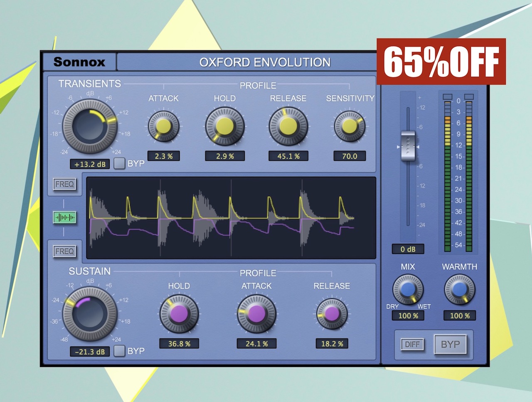Screen dimensions: 532x402
Task: Enable the Transients BYP checkbox
Action: (120, 163)
